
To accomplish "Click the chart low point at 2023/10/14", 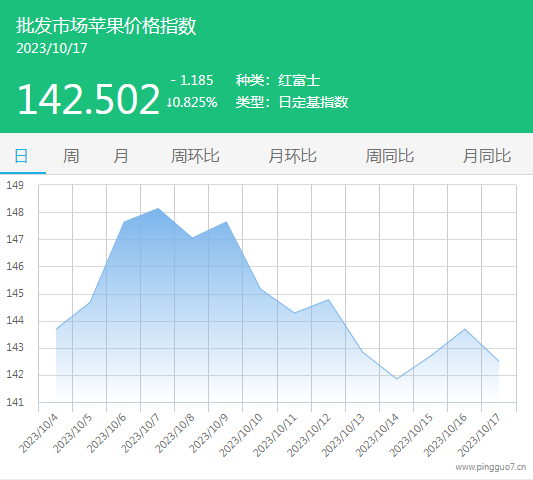I will tap(397, 379).
